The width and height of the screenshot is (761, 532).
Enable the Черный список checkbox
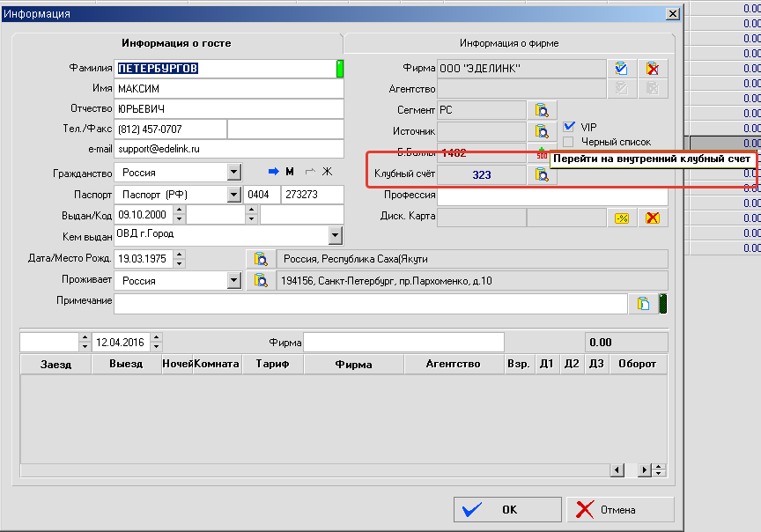[569, 142]
